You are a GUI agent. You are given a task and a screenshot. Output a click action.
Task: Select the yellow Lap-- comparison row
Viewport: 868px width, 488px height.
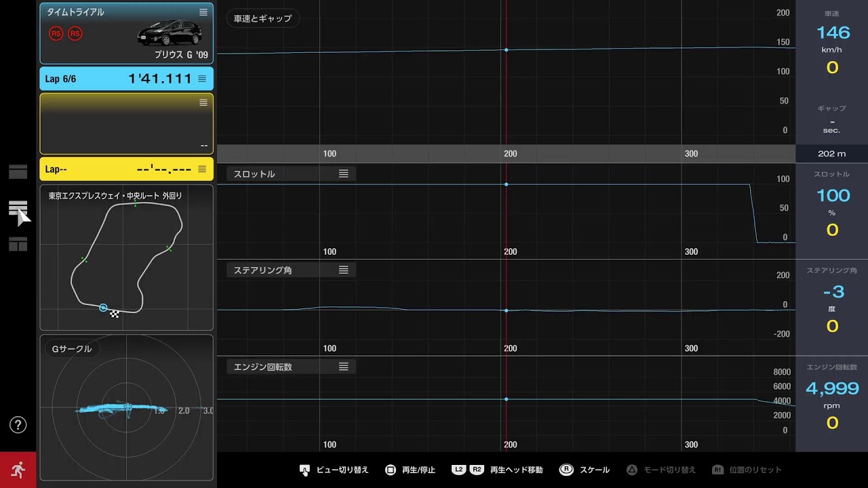[x=127, y=169]
